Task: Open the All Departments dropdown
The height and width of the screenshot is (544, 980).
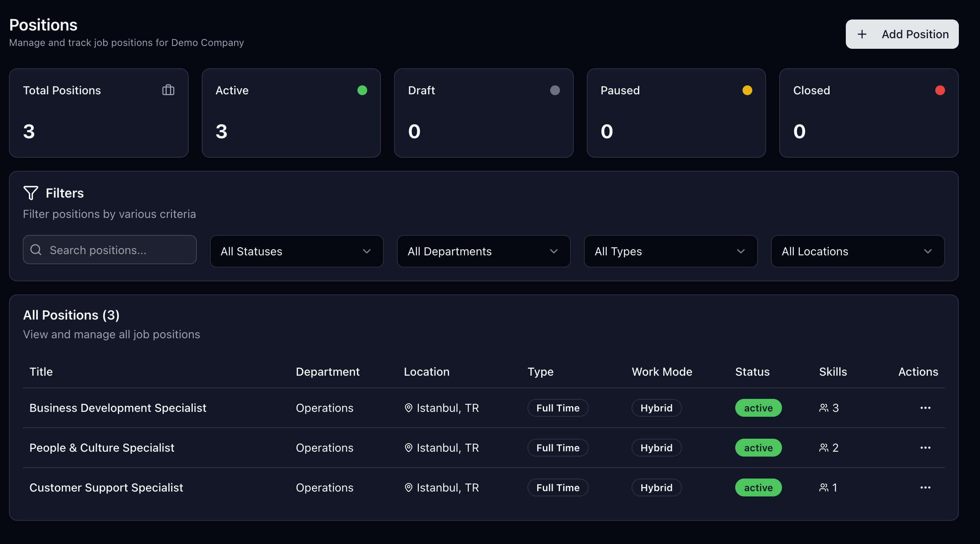Action: [x=483, y=251]
